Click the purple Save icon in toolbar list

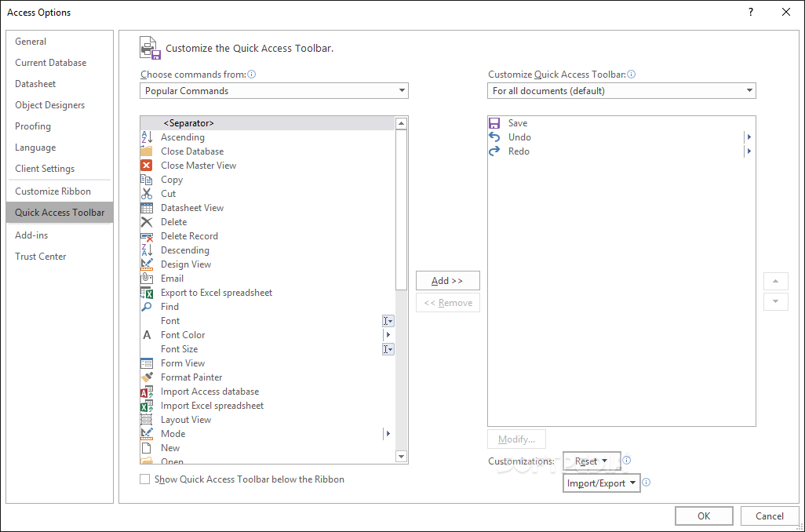494,123
